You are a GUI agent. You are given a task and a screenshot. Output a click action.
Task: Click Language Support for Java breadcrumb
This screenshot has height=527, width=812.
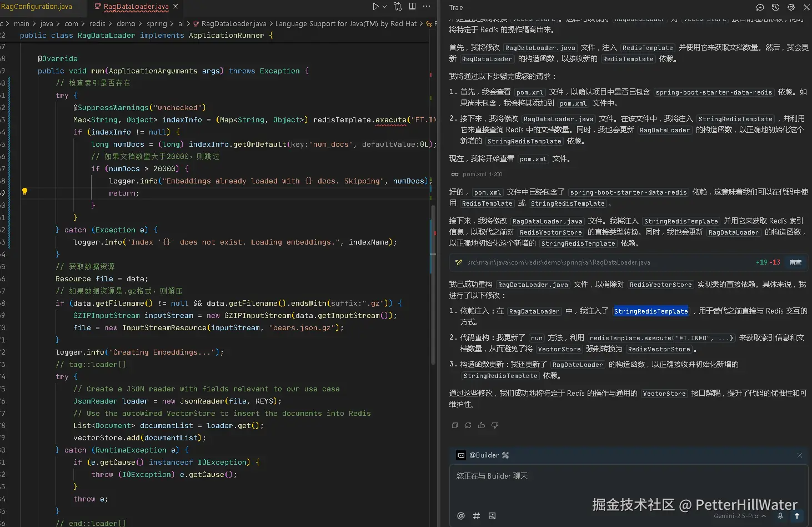pos(346,24)
